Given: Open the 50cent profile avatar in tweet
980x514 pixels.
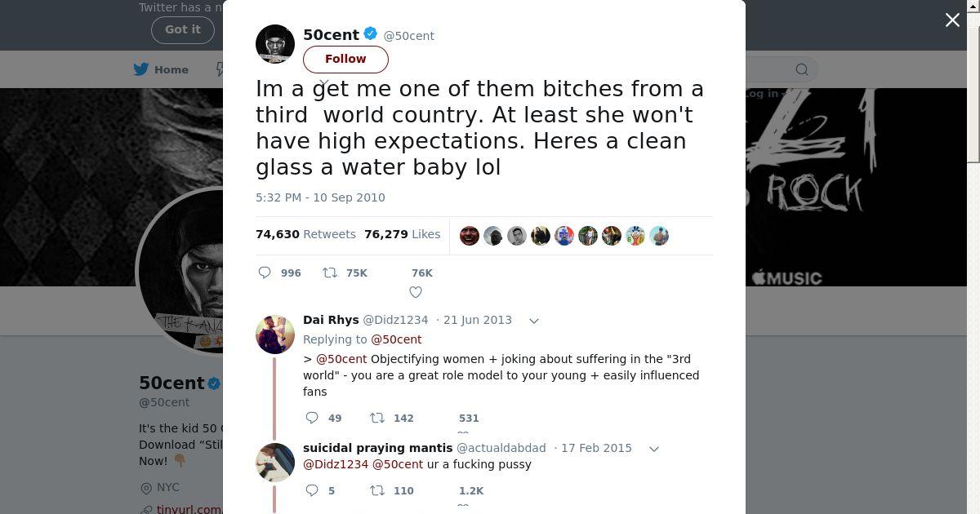Looking at the screenshot, I should [x=275, y=43].
